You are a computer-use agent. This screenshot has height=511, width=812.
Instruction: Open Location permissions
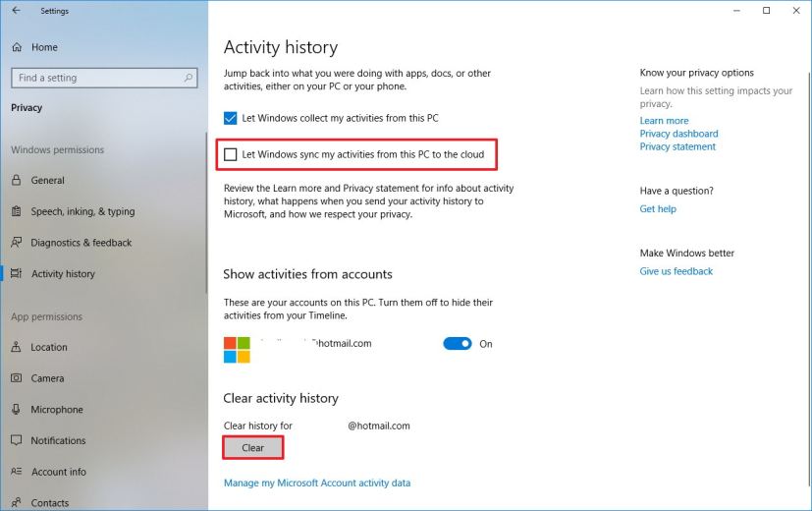[49, 347]
